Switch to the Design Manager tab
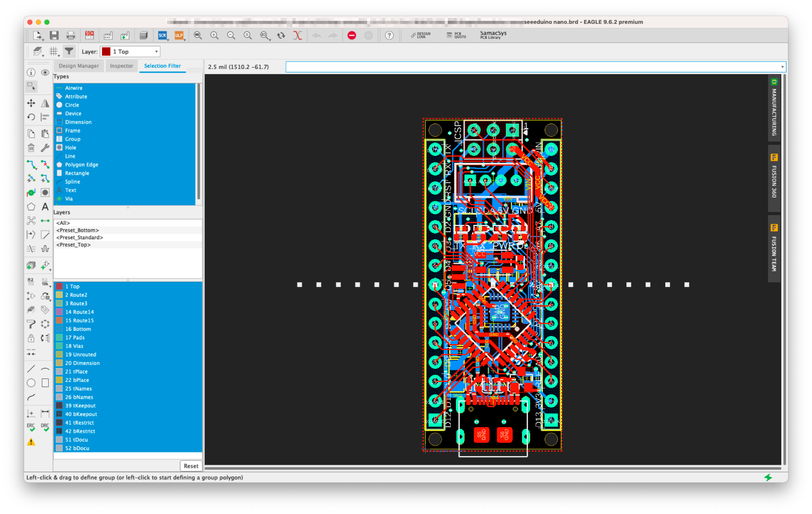This screenshot has width=812, height=514. pos(79,66)
